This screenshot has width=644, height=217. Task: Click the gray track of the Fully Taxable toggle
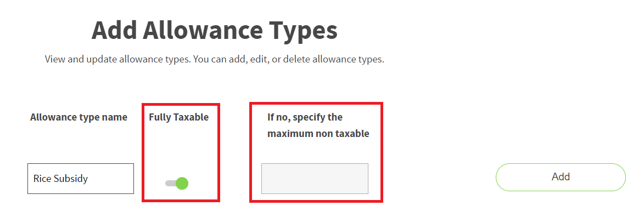click(170, 184)
